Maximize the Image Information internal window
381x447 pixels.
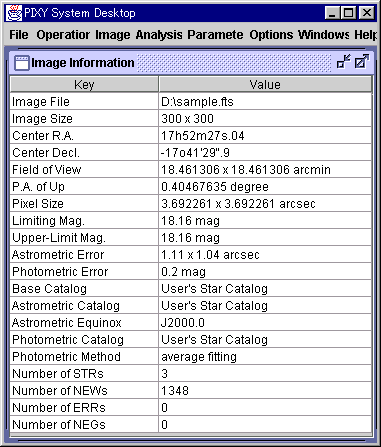(x=362, y=62)
